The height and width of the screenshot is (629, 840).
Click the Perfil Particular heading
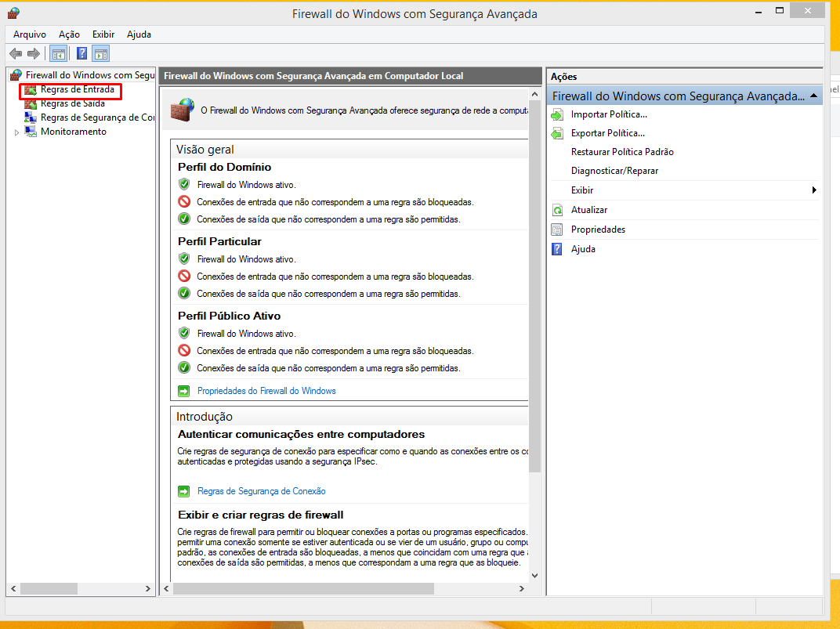click(219, 241)
